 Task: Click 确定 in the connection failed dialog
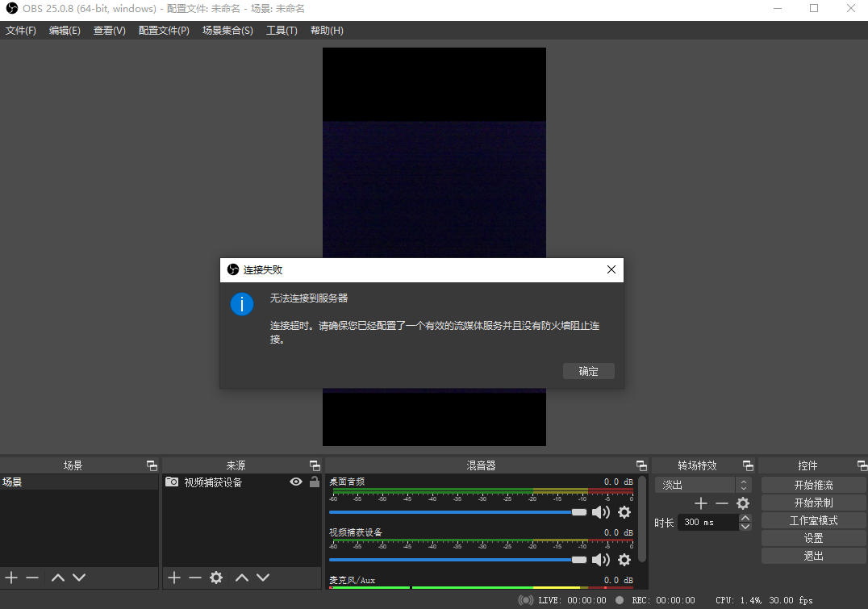tap(589, 371)
